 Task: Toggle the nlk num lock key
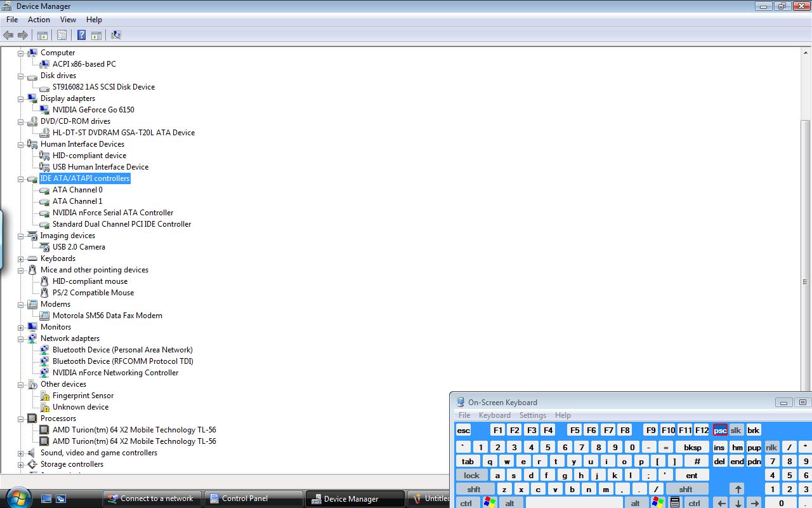click(x=771, y=447)
